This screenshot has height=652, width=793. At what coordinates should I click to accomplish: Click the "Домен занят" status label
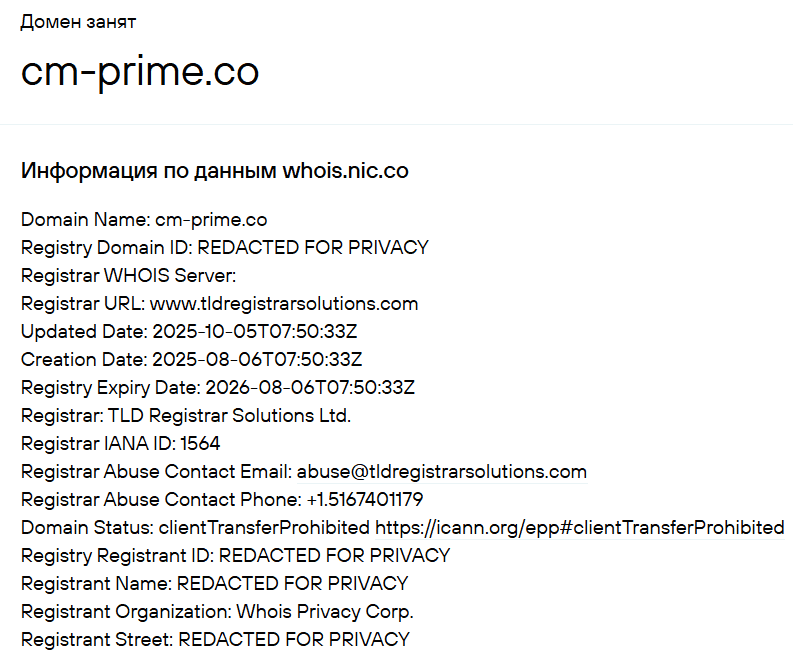pos(78,21)
